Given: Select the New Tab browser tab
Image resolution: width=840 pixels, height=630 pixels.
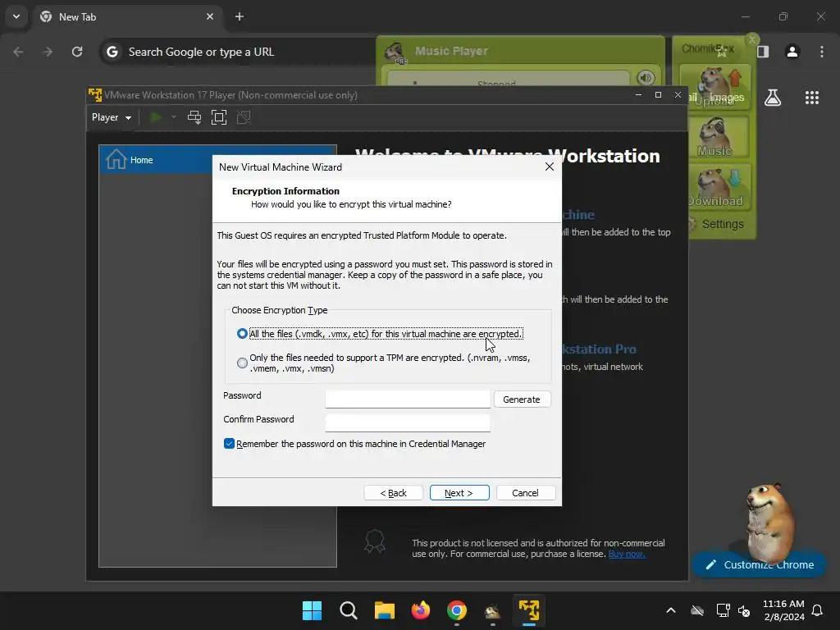Looking at the screenshot, I should 129,16.
